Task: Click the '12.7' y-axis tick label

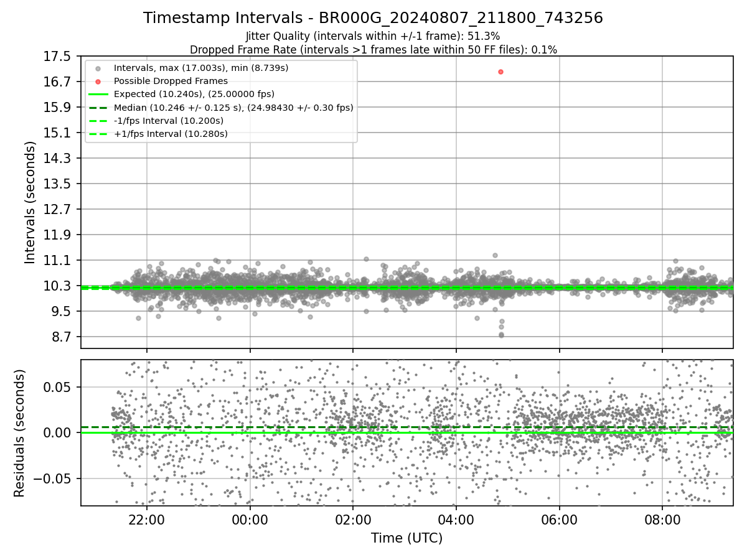Action: click(59, 210)
